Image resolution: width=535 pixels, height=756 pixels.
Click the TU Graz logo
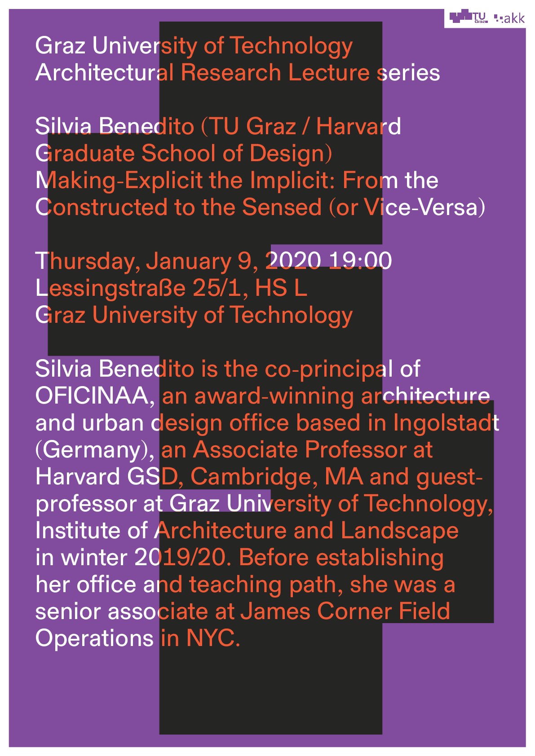468,17
